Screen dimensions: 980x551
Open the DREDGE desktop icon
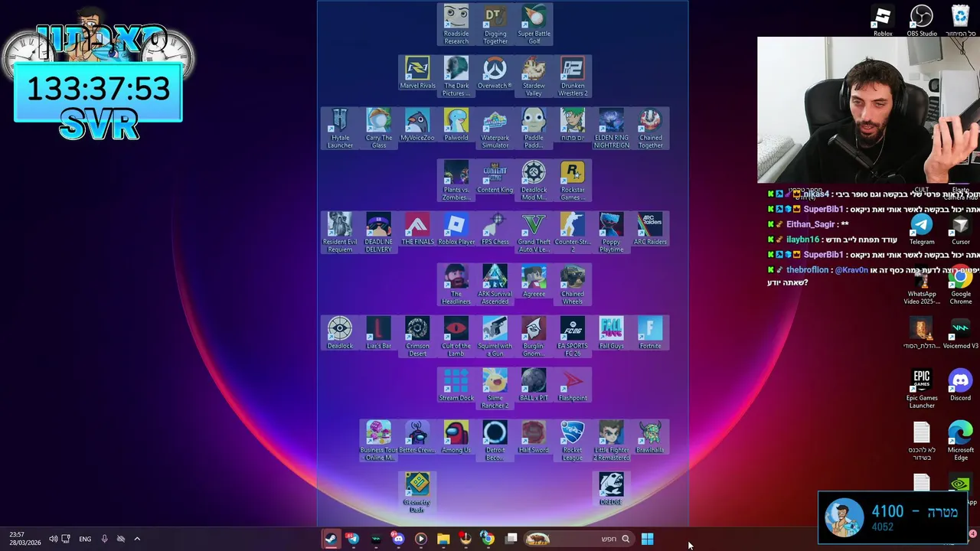pyautogui.click(x=611, y=490)
